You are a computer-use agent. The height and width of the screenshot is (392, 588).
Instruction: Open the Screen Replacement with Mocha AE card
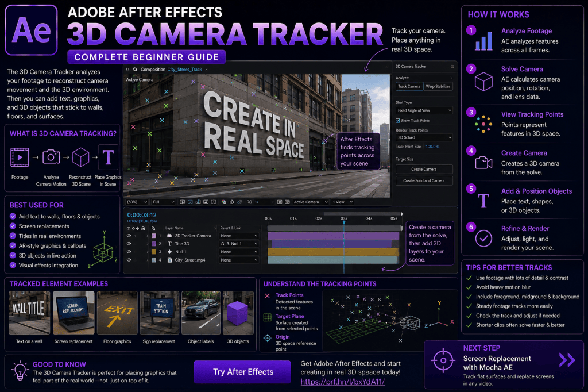pos(504,364)
